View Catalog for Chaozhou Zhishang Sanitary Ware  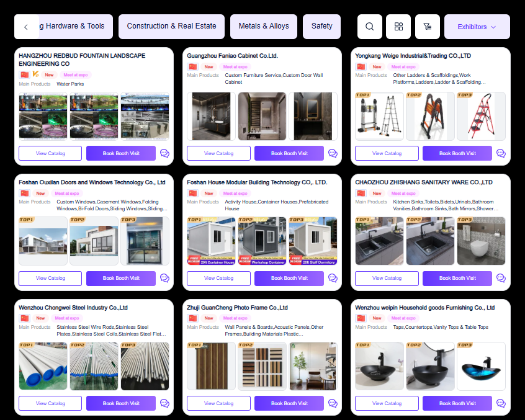[387, 278]
